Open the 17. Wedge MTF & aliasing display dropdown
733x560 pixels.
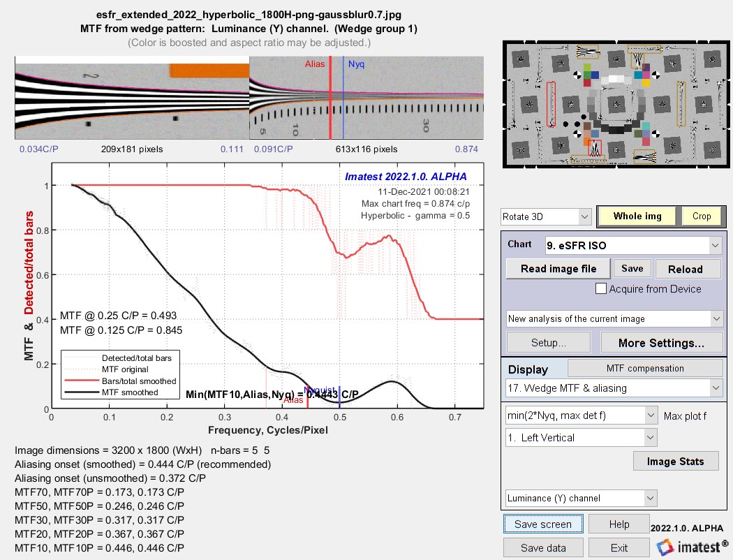(x=614, y=388)
